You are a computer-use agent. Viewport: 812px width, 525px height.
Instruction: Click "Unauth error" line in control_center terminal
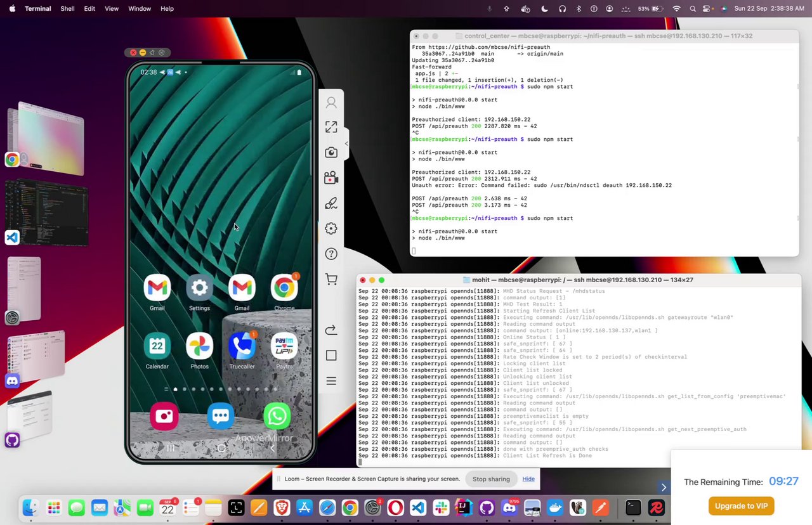542,185
